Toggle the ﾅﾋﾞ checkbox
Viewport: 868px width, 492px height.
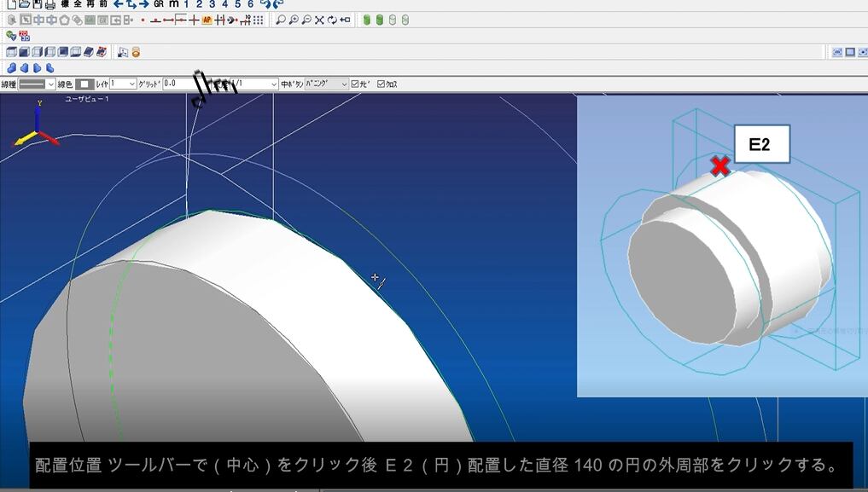point(355,84)
